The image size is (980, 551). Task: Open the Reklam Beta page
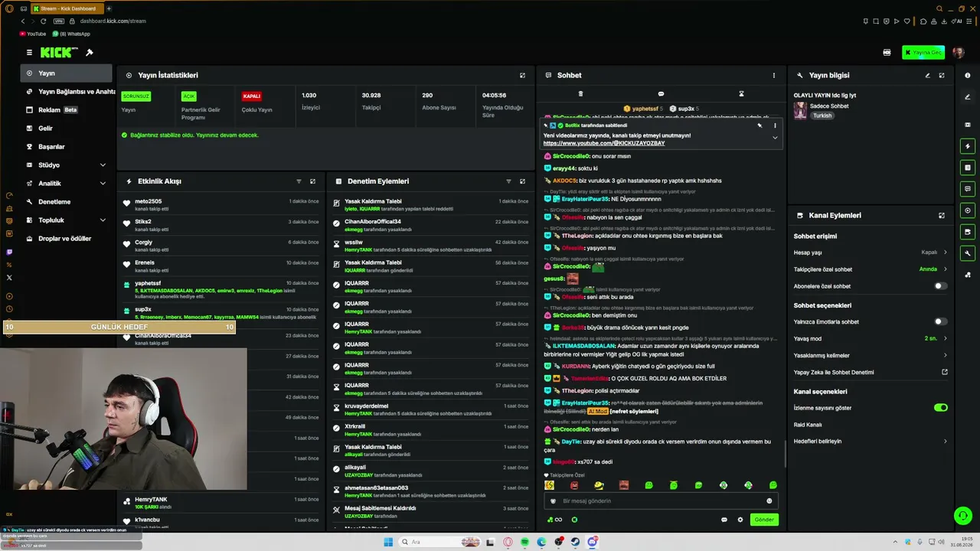pyautogui.click(x=67, y=110)
